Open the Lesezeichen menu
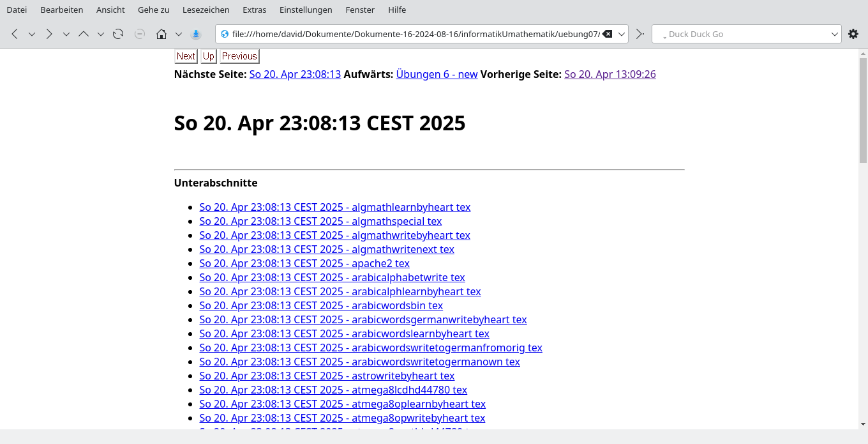868x444 pixels. pos(206,10)
